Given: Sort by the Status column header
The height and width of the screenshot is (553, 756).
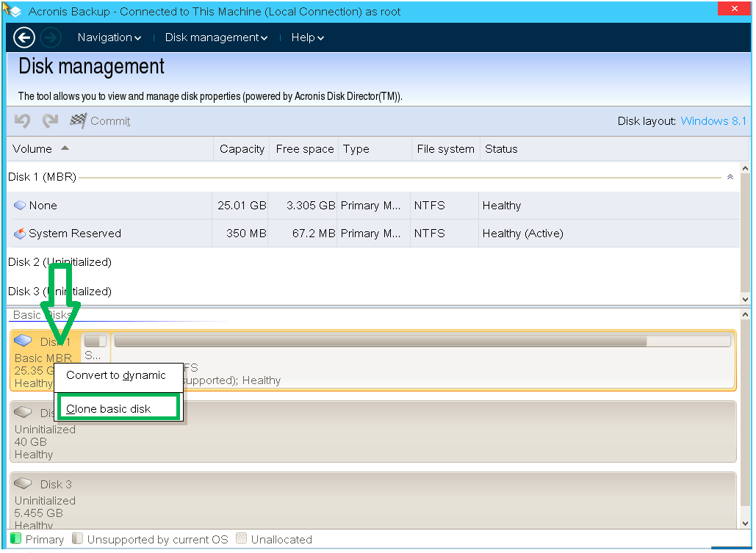Looking at the screenshot, I should (614, 149).
